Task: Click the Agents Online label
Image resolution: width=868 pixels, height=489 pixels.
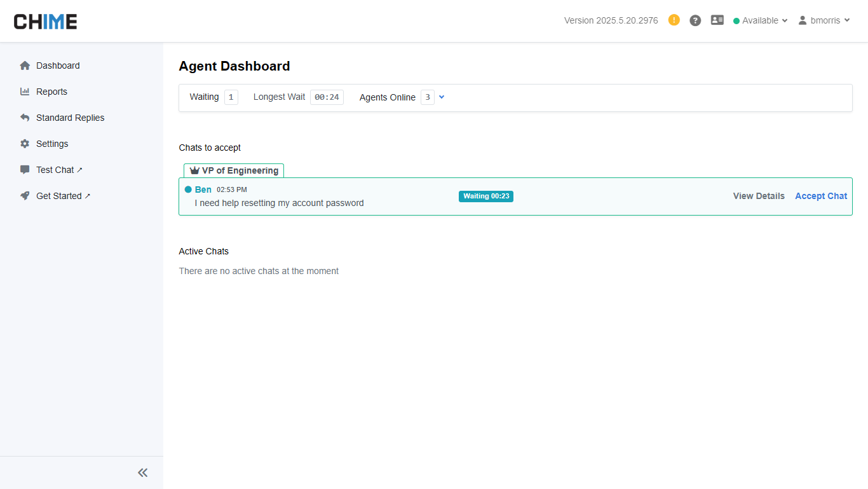Action: (388, 97)
